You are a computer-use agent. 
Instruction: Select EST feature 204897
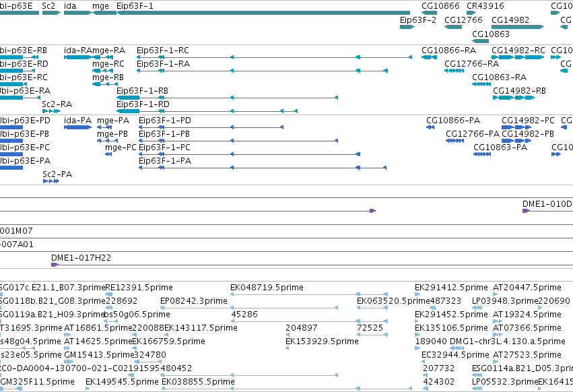pyautogui.click(x=302, y=328)
